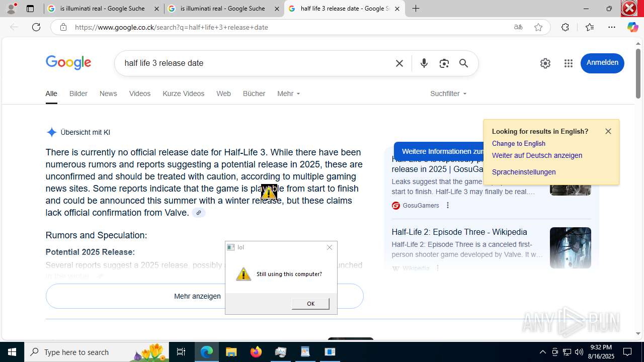Launch Firefox from the taskbar
This screenshot has height=362, width=644.
(256, 352)
